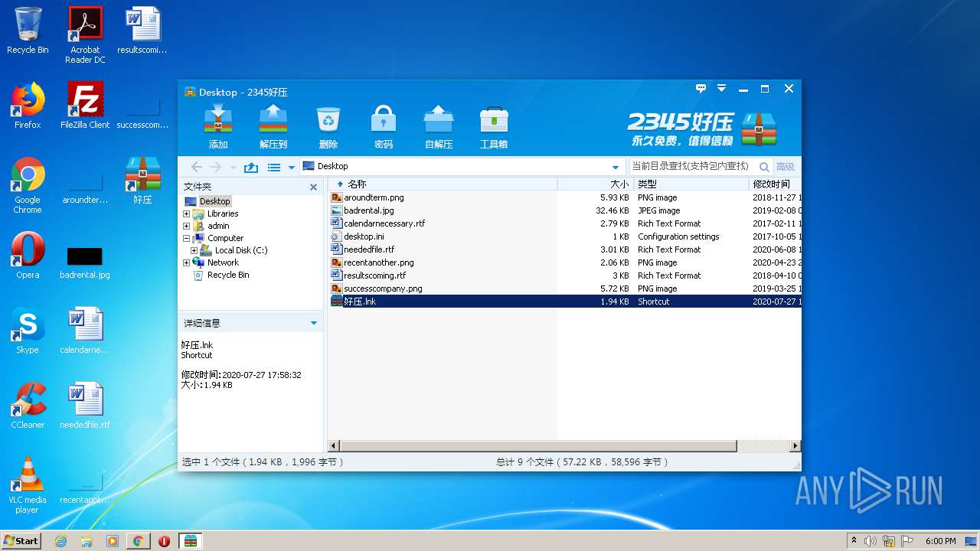Collapse the 详细信息 details panel
The height and width of the screenshot is (551, 980).
[x=313, y=323]
